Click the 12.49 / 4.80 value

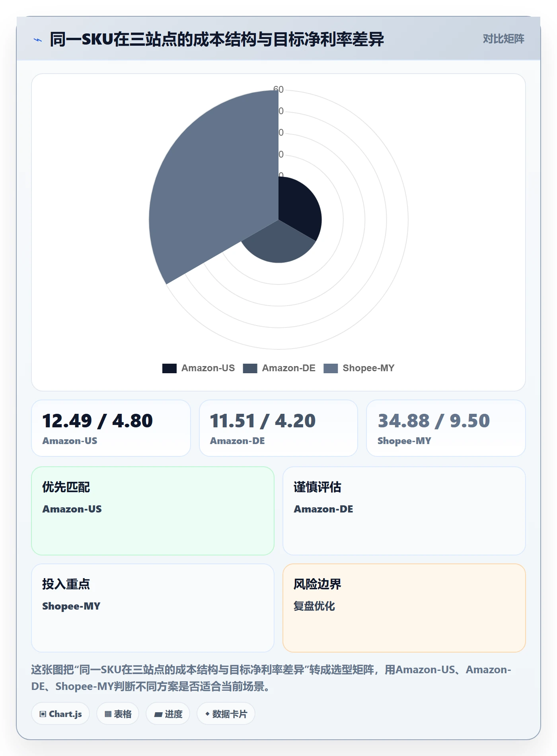(97, 421)
